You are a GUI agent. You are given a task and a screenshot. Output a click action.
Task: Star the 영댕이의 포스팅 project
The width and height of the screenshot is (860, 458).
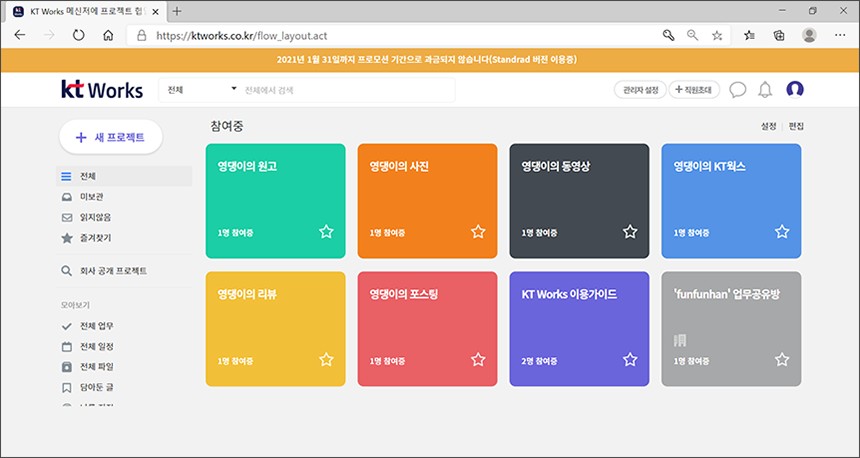pyautogui.click(x=478, y=360)
